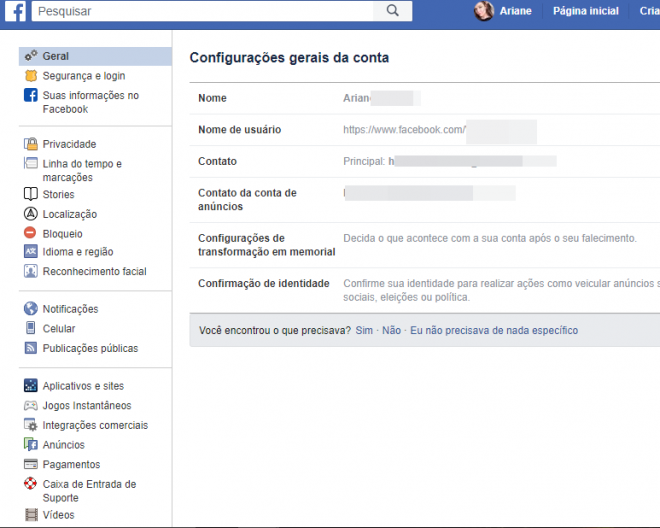
Task: Open Jogos Instantâneos label
Action: click(87, 405)
